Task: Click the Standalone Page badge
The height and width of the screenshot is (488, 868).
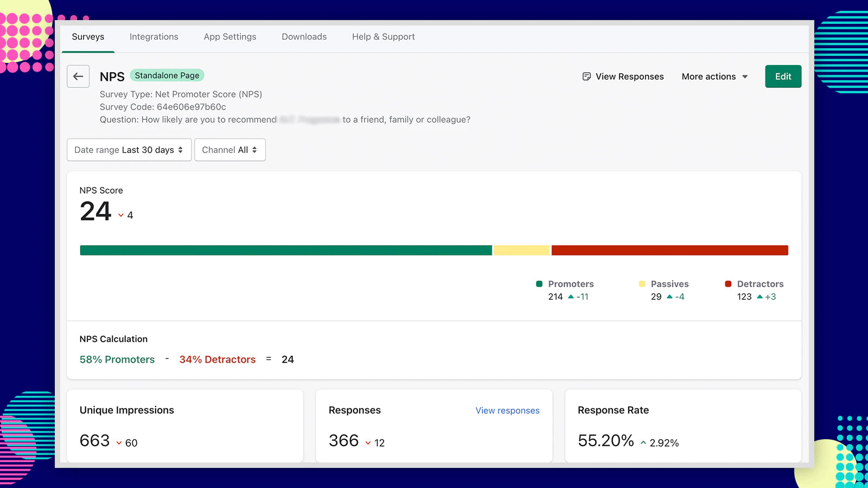Action: tap(167, 75)
